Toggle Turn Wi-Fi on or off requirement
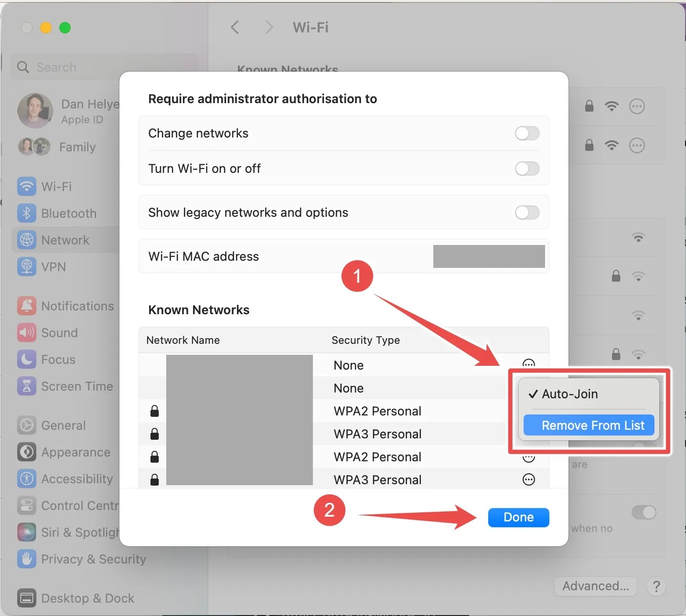 [527, 169]
